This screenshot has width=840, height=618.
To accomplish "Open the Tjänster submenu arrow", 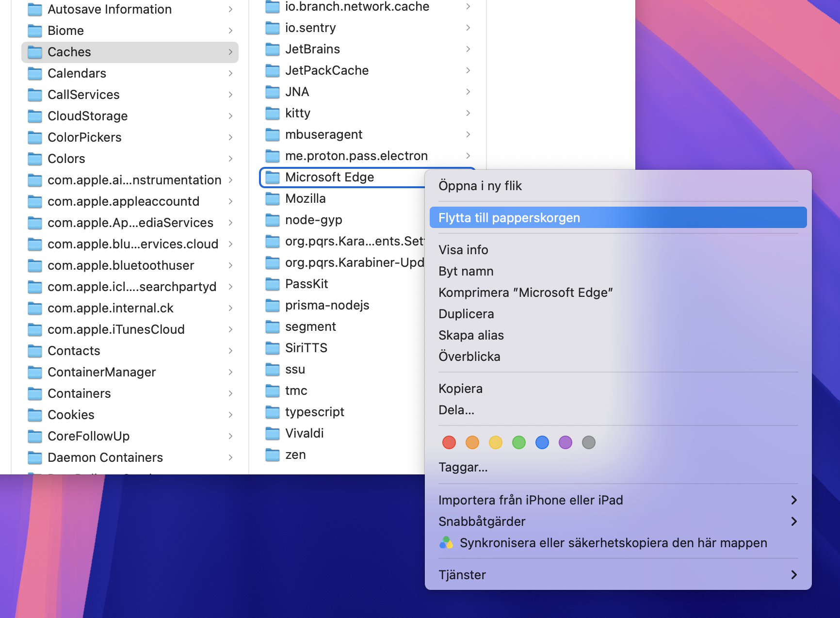I will pyautogui.click(x=794, y=575).
